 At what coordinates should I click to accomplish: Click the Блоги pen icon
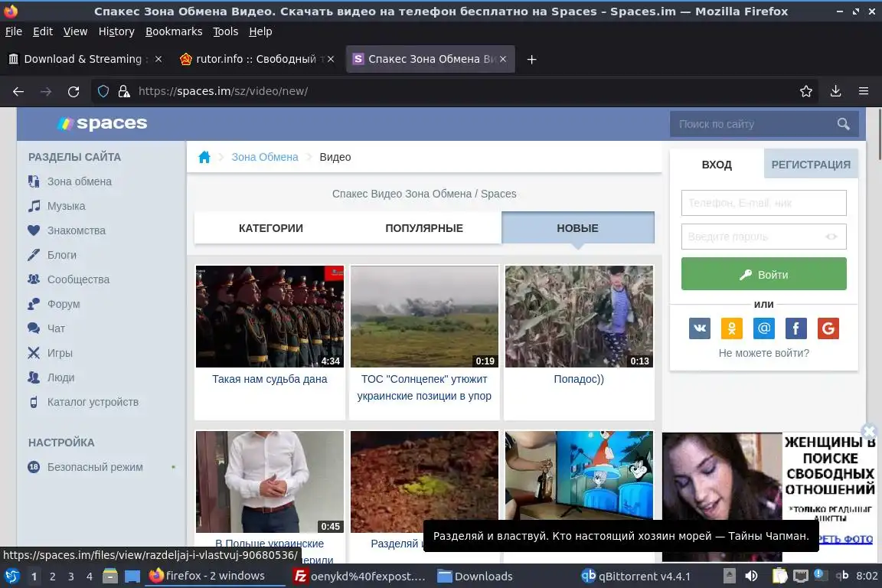tap(34, 255)
